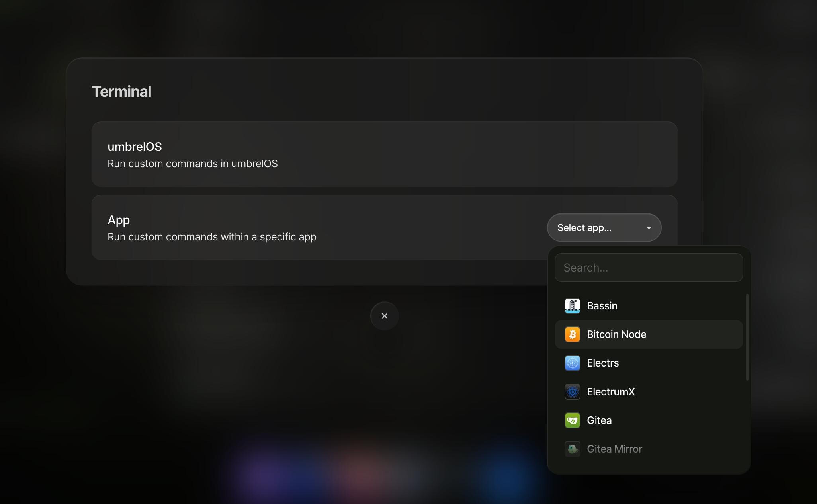Click the Gitea Mirror icon

(572, 449)
